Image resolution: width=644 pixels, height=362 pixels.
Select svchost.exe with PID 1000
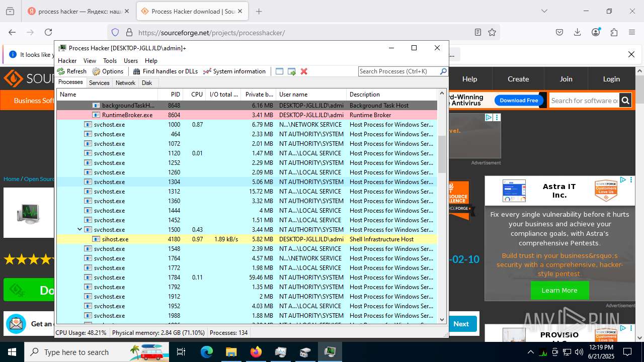coord(247,125)
